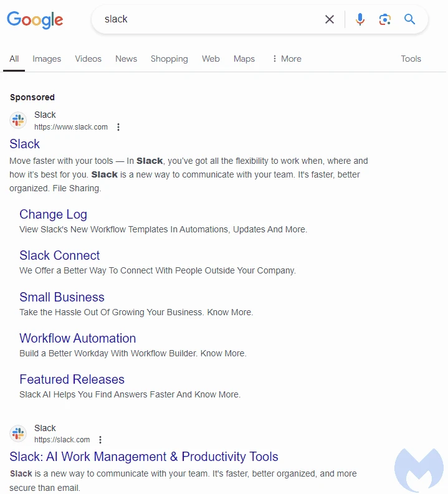Switch to the Web tab
The height and width of the screenshot is (494, 448).
[x=211, y=59]
